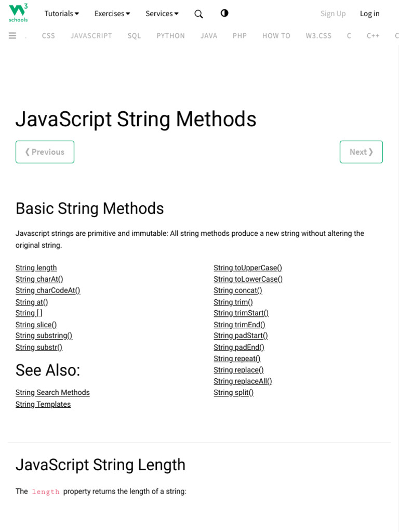Open the String charAt() link
The width and height of the screenshot is (399, 532).
tap(39, 279)
